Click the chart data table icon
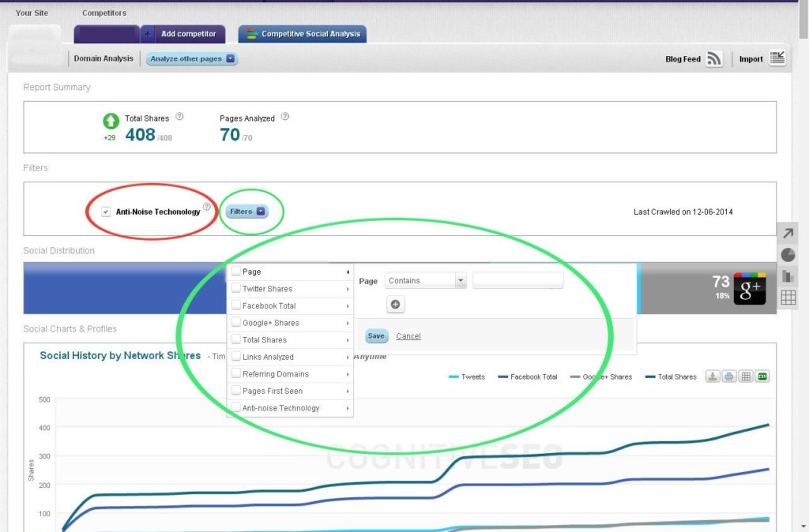This screenshot has height=532, width=809. point(746,377)
